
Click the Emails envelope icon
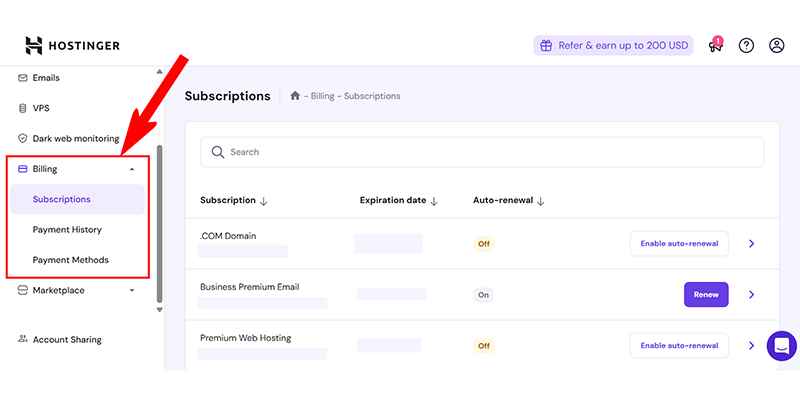(x=22, y=78)
